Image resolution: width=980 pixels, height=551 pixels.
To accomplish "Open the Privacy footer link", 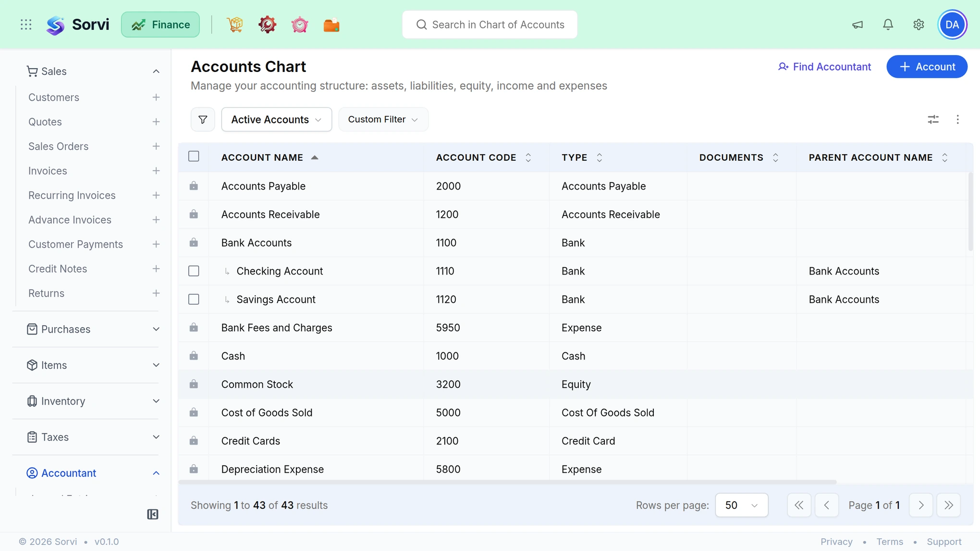I will click(x=836, y=541).
